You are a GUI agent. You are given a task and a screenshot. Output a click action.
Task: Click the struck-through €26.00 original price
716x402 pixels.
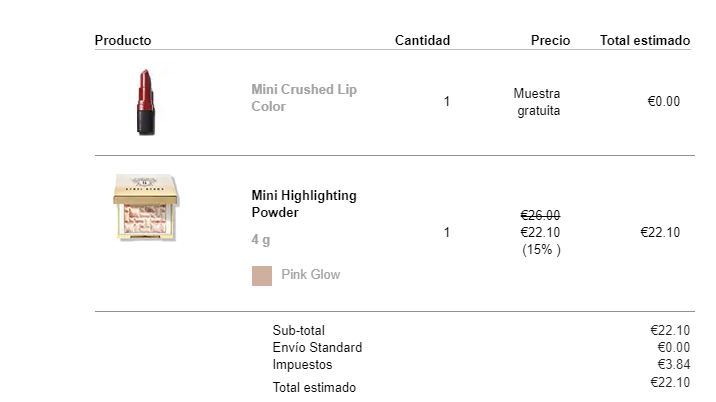coord(540,215)
